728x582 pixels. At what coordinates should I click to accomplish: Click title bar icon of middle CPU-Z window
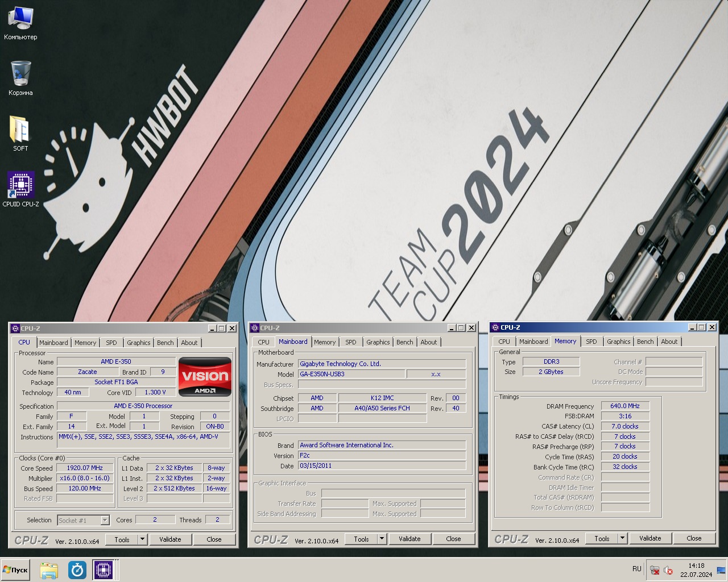pos(255,328)
